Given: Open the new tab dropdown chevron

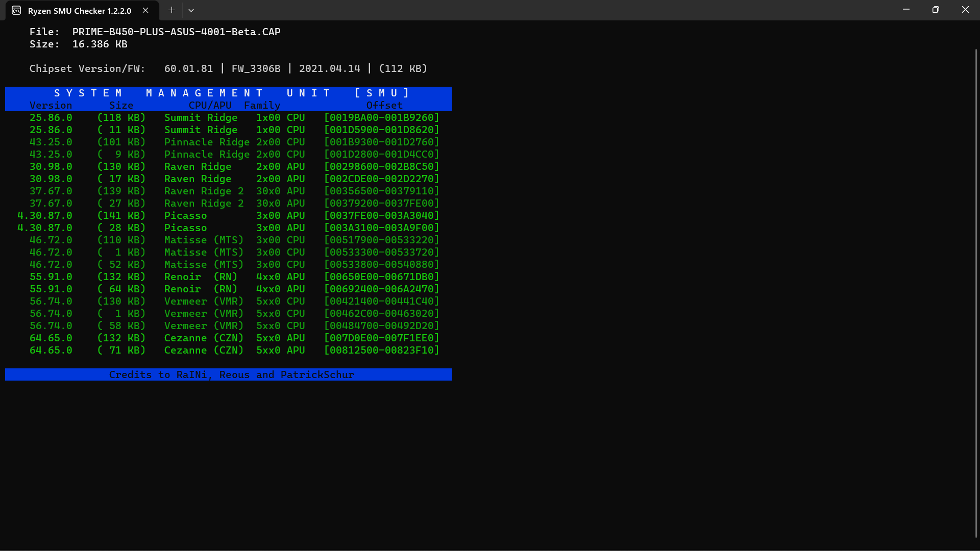Looking at the screenshot, I should tap(191, 10).
